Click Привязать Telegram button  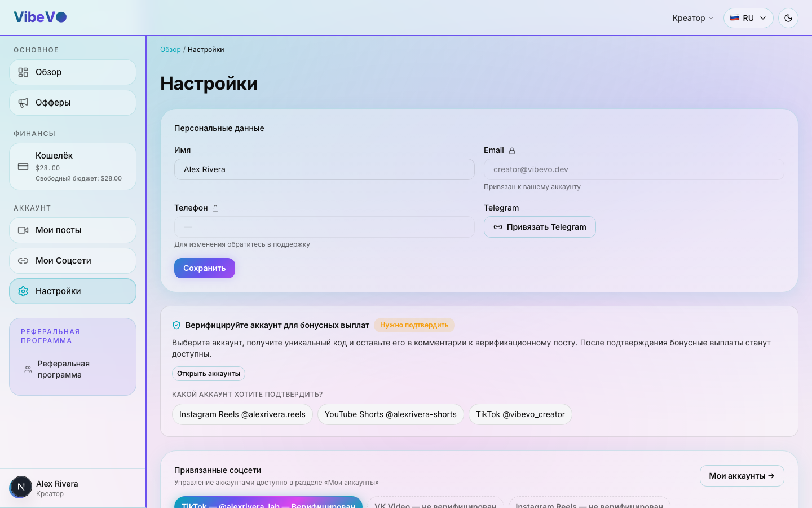click(540, 227)
